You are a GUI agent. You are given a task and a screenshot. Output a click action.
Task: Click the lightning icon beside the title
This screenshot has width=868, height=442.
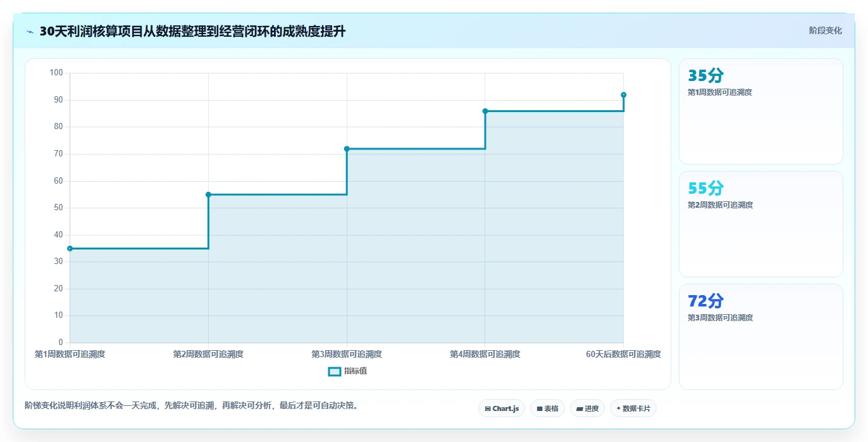click(x=30, y=32)
